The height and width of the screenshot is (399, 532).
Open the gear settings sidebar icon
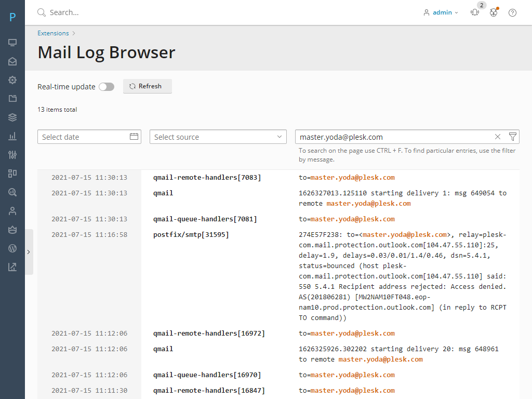coord(12,80)
